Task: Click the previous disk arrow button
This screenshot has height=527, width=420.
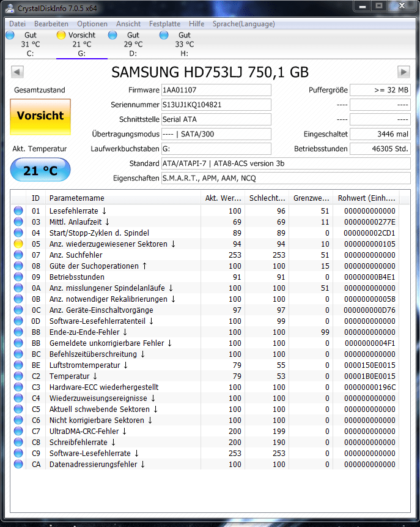Action: [17, 72]
